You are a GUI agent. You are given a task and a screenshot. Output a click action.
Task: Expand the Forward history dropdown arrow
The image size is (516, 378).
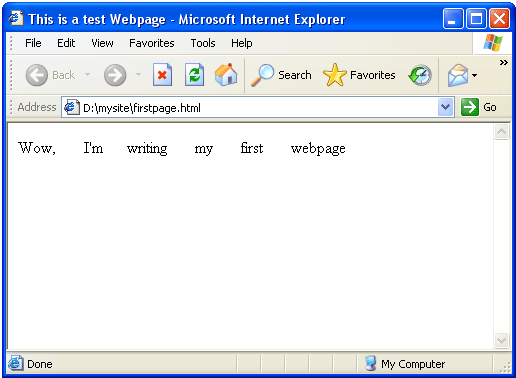click(138, 75)
